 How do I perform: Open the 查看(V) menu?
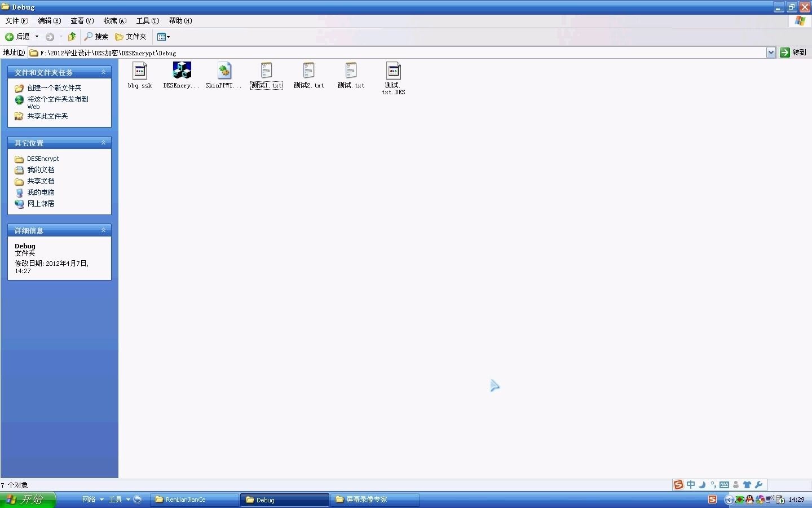point(82,21)
